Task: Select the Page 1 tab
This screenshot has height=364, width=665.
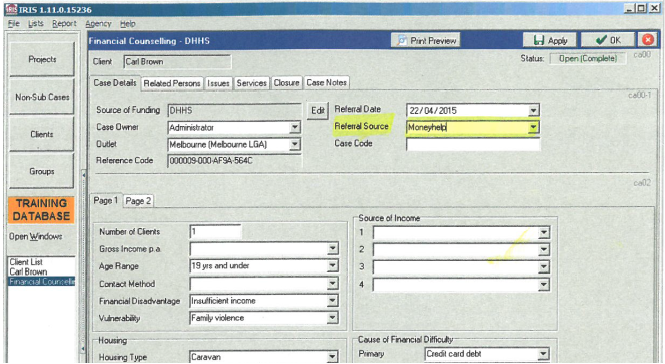Action: (106, 200)
